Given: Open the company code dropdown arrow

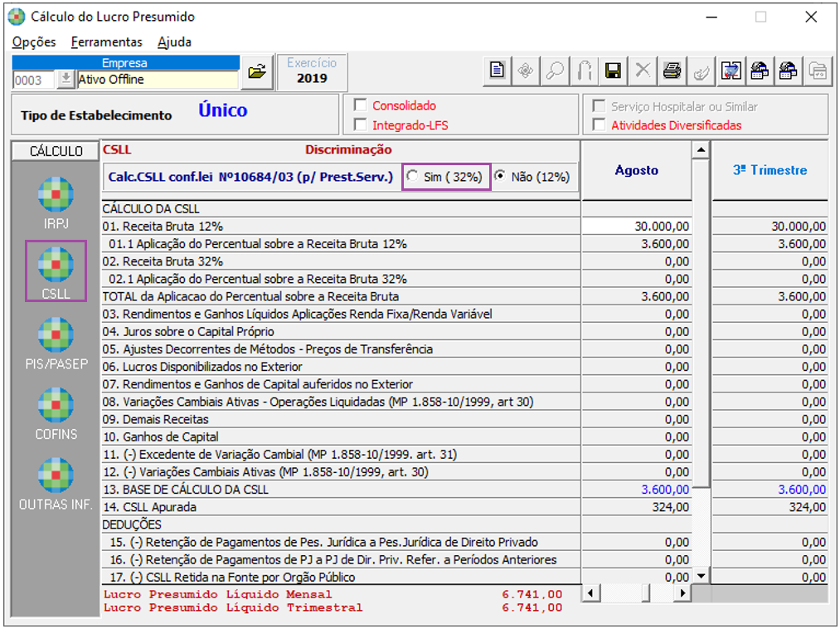Looking at the screenshot, I should (x=66, y=80).
